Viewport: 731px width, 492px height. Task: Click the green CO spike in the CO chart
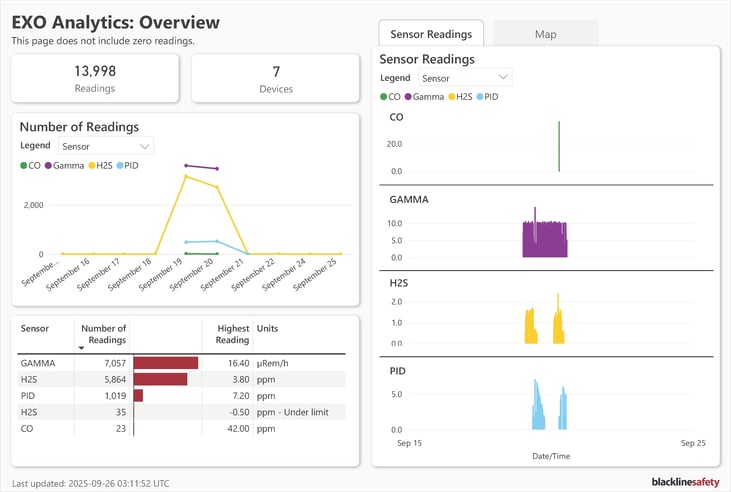coord(559,147)
